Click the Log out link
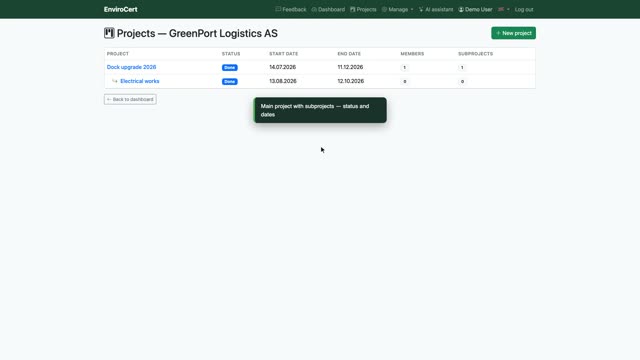 point(524,9)
